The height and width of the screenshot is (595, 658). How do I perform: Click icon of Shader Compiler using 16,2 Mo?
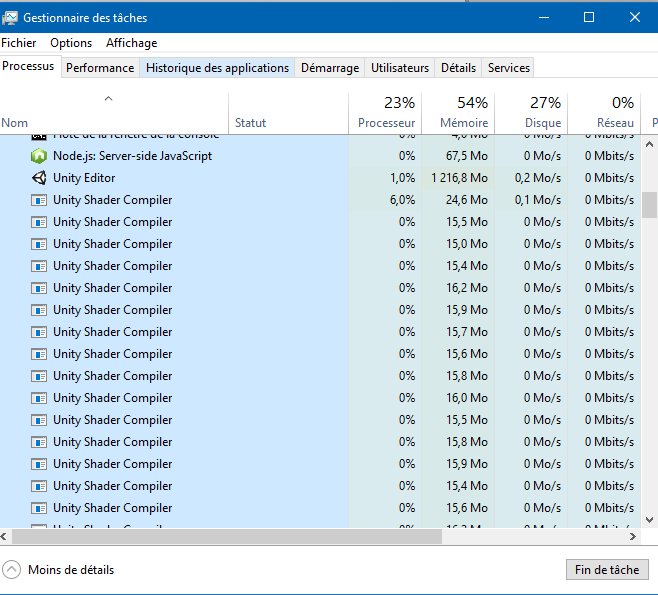39,288
